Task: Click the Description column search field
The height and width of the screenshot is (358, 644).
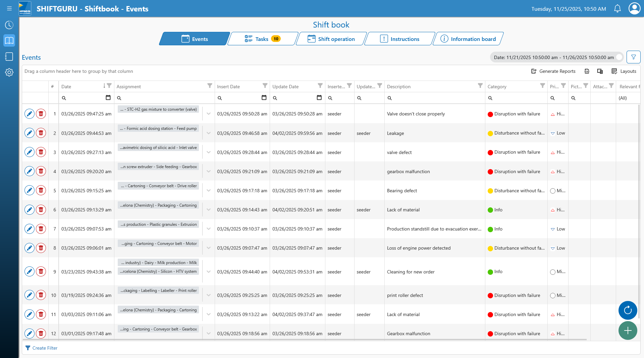Action: pos(435,98)
